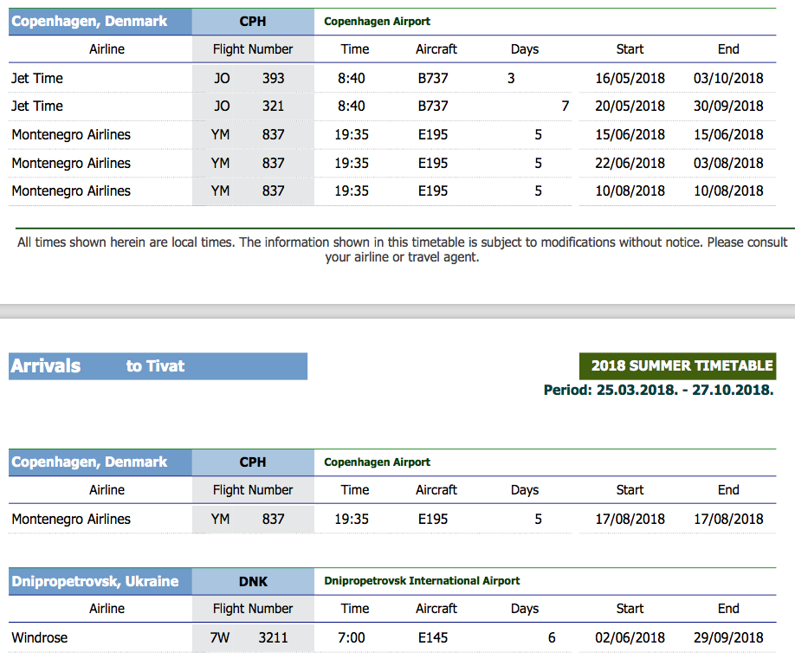795x672 pixels.
Task: Select the "2018 SUMMER TIMETABLE" banner
Action: click(x=677, y=365)
